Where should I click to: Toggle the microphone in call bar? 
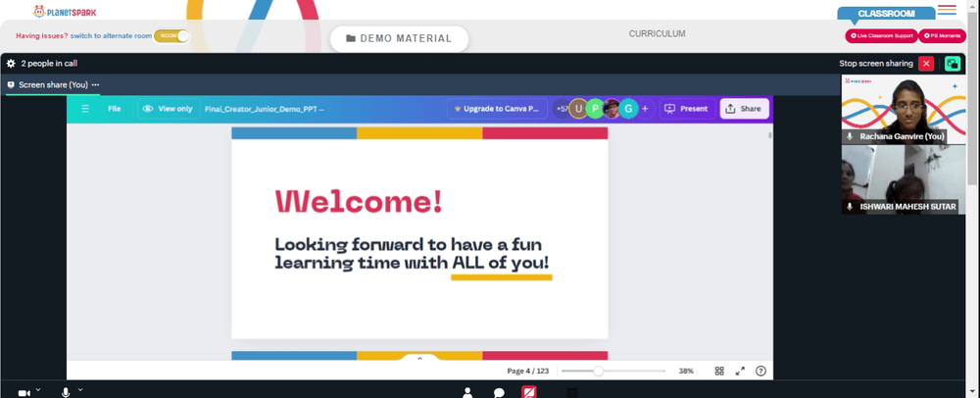pos(66,392)
